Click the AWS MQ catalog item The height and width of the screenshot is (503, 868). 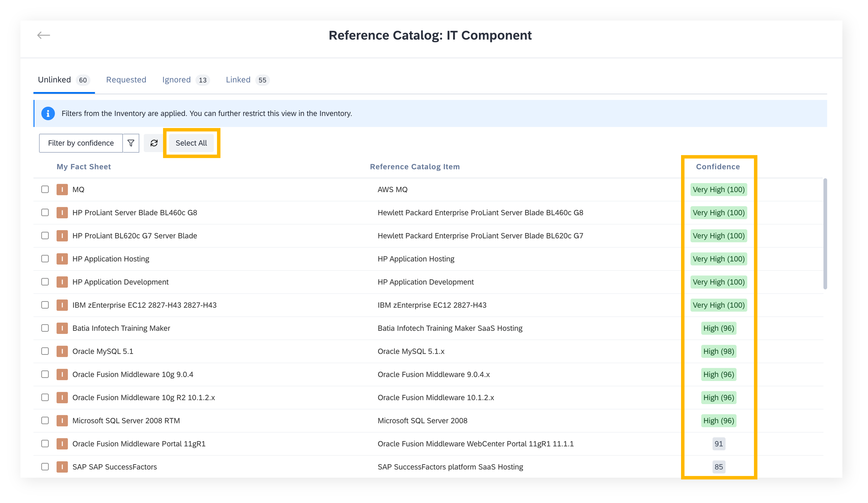click(392, 189)
